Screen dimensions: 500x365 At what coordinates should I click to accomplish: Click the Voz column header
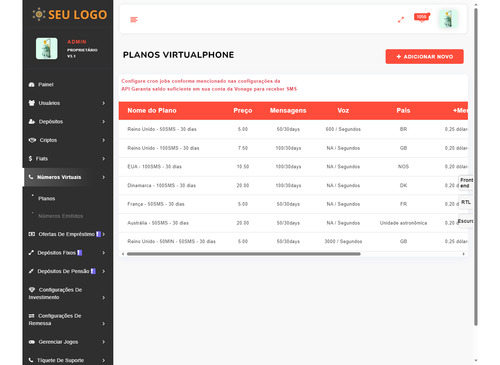point(343,111)
